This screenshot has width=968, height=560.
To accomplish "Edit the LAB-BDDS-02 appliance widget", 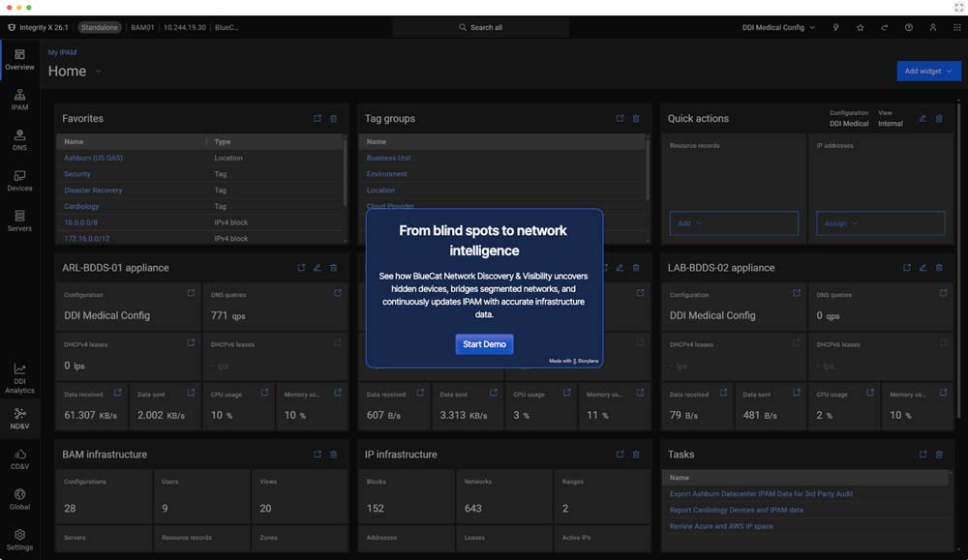I will pos(923,268).
